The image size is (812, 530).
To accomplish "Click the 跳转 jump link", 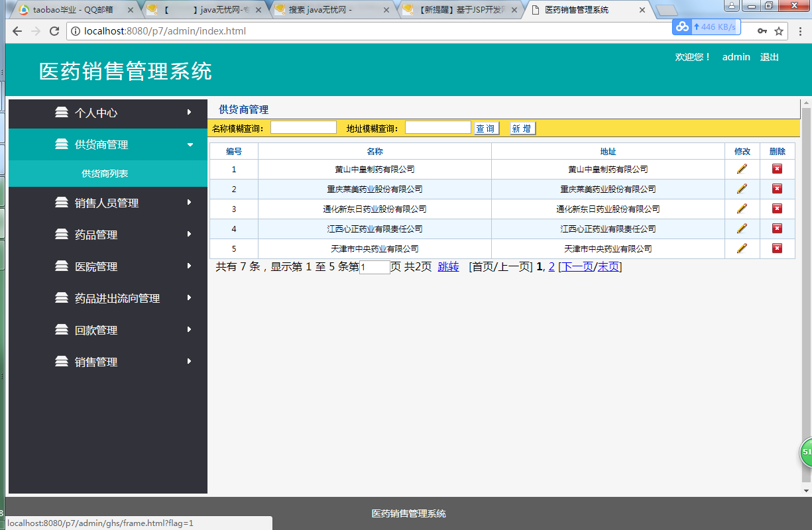I will tap(448, 266).
